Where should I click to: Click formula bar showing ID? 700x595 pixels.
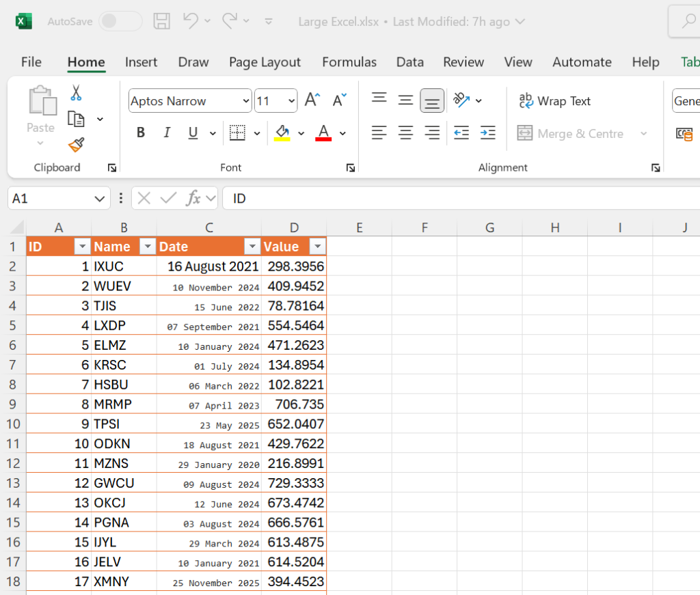click(461, 198)
